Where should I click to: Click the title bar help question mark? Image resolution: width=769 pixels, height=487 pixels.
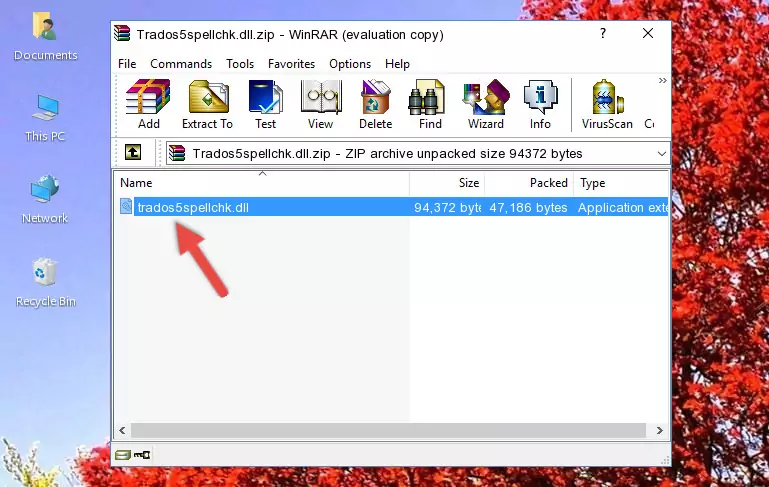[x=603, y=33]
